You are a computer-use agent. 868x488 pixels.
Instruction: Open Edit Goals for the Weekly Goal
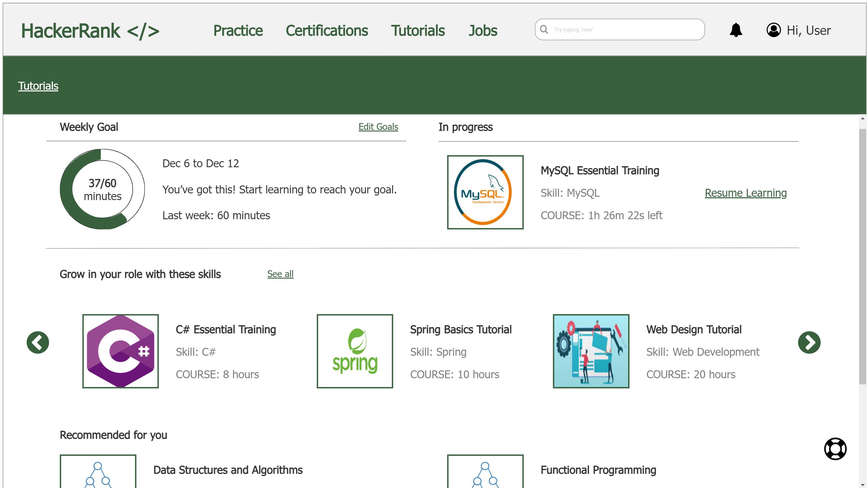tap(378, 127)
